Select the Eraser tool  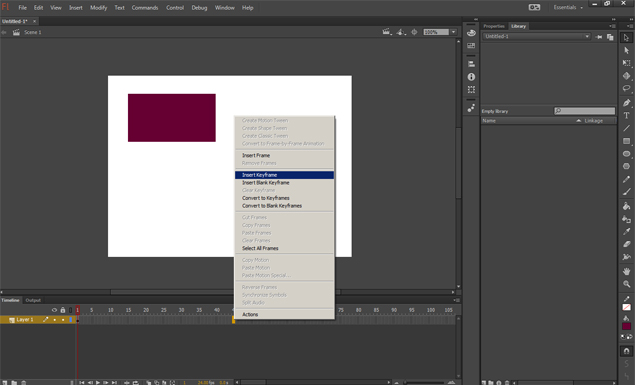tap(626, 244)
